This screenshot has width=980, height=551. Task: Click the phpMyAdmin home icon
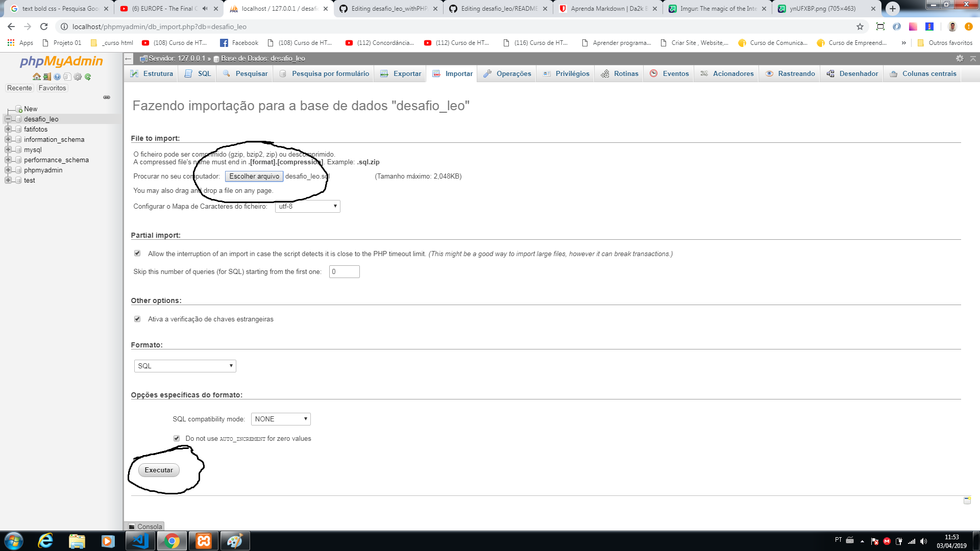point(36,77)
